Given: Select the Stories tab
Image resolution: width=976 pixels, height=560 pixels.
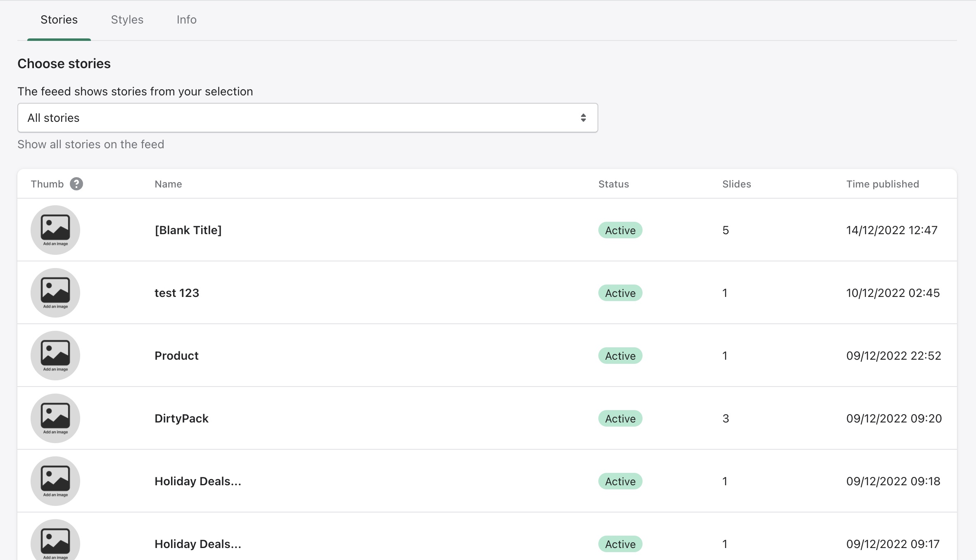Looking at the screenshot, I should 59,20.
